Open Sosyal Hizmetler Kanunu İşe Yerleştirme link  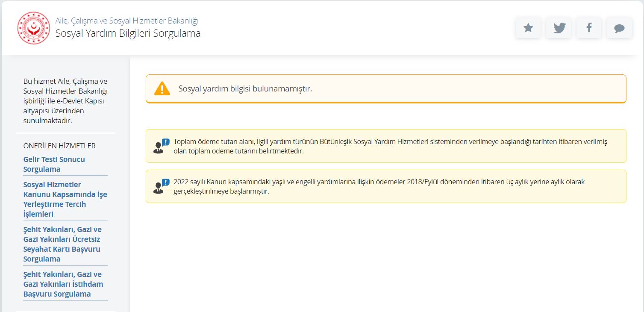tap(65, 199)
